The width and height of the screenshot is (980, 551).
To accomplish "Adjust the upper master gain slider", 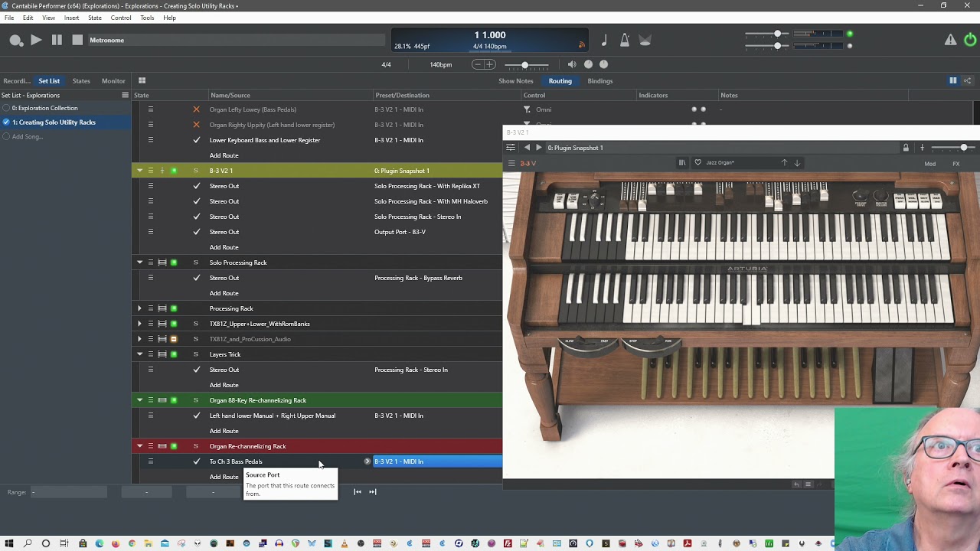I will pyautogui.click(x=767, y=34).
